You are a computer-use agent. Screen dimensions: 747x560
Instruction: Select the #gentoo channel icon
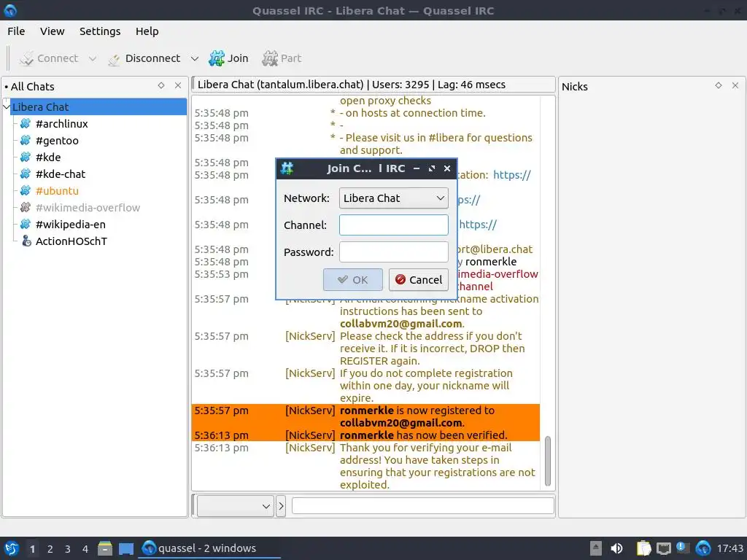26,141
